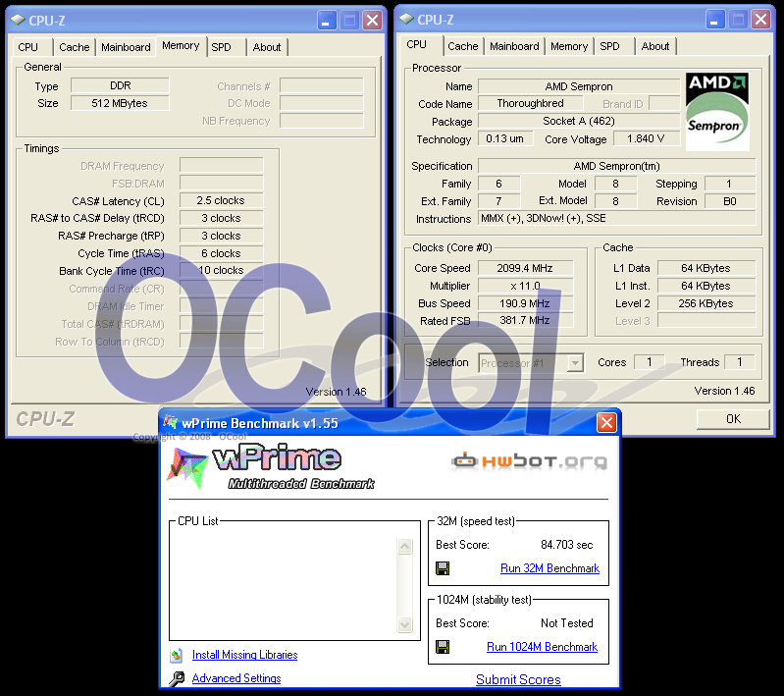The width and height of the screenshot is (784, 696).
Task: Click the Technology value 0.13 um
Action: (505, 138)
